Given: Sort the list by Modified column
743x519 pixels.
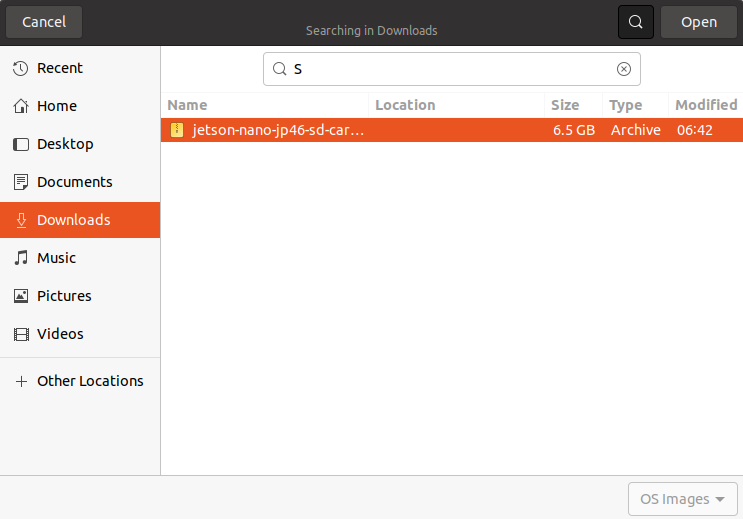Looking at the screenshot, I should [705, 105].
